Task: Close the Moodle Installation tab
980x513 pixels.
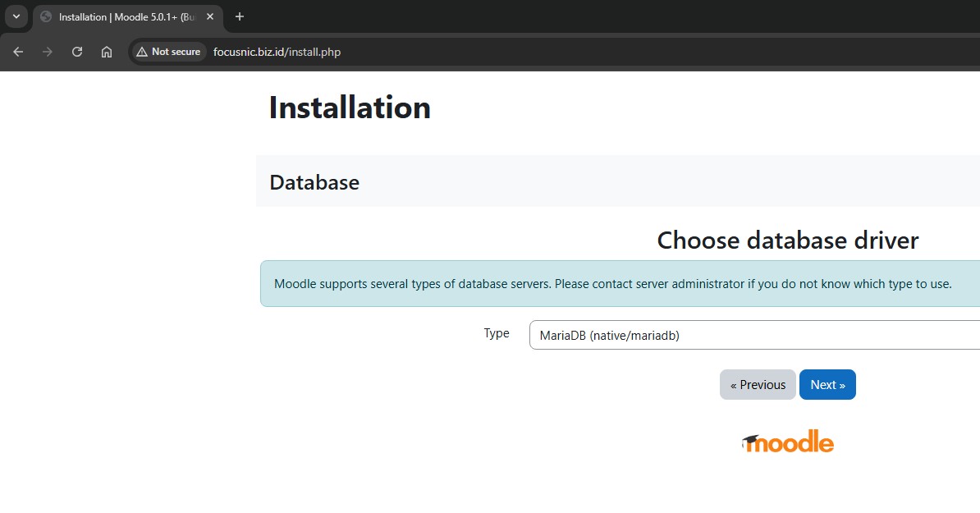Action: point(210,16)
